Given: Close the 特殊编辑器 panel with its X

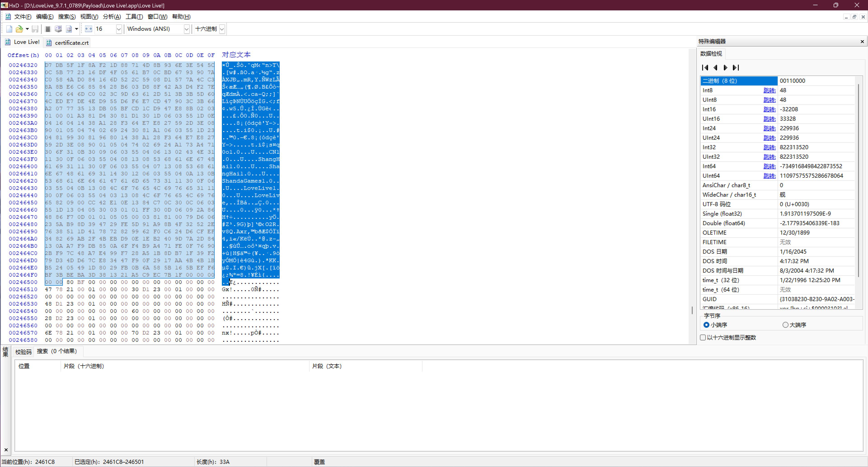Looking at the screenshot, I should click(862, 41).
